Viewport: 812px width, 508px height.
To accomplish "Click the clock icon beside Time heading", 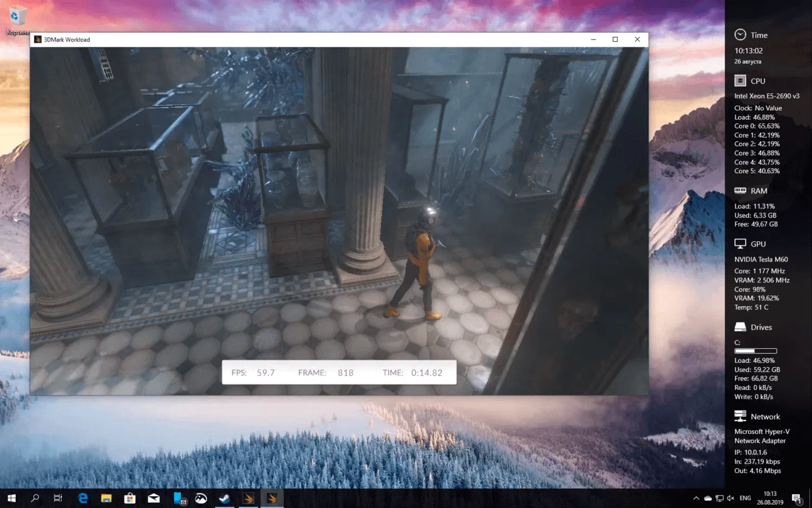I will 740,35.
